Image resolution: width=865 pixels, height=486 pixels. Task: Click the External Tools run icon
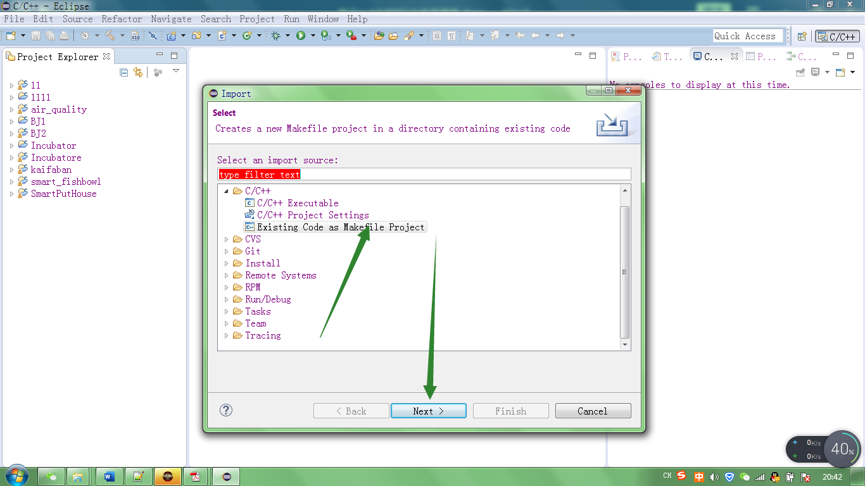[x=351, y=36]
